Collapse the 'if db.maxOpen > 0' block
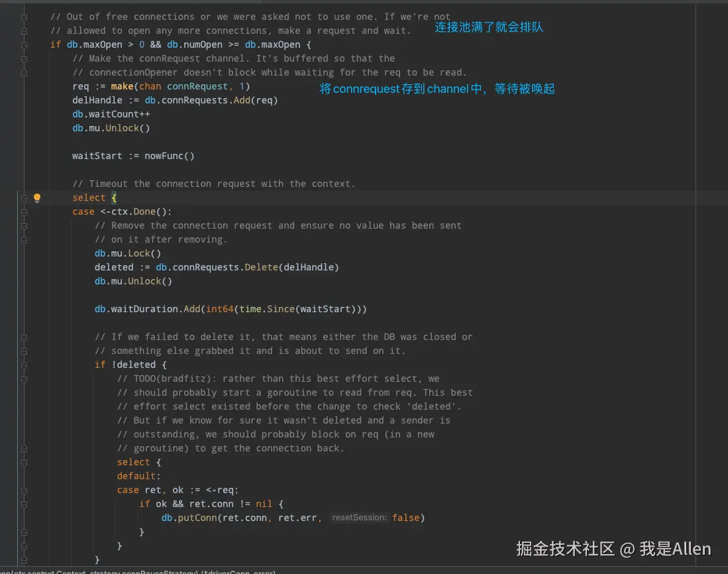The image size is (728, 574). 24,45
